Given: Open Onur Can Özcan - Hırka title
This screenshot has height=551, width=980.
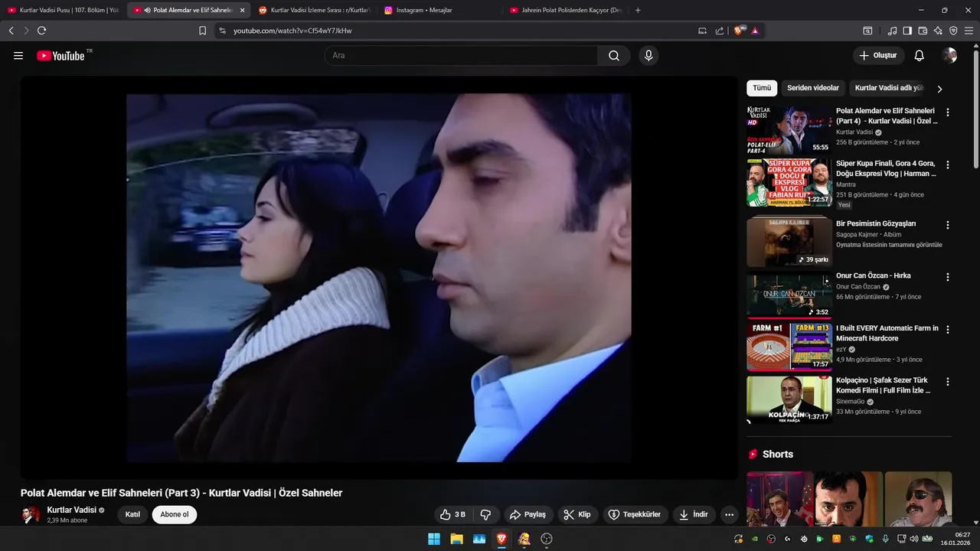Looking at the screenshot, I should point(873,275).
